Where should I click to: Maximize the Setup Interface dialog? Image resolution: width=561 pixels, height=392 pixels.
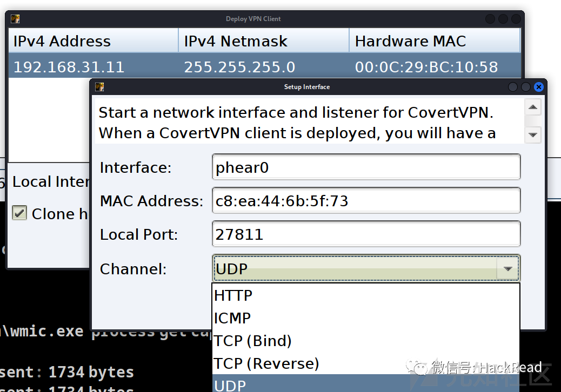(525, 87)
